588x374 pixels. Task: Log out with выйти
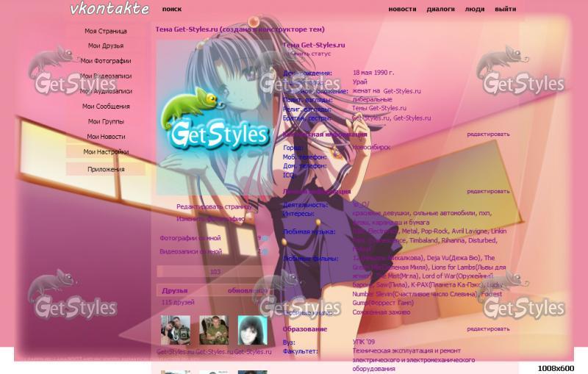[505, 9]
